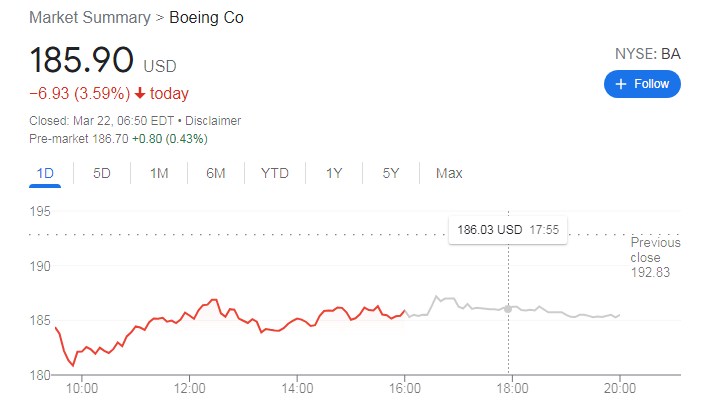Click the Boeing Co title text
This screenshot has width=713, height=416.
click(206, 18)
